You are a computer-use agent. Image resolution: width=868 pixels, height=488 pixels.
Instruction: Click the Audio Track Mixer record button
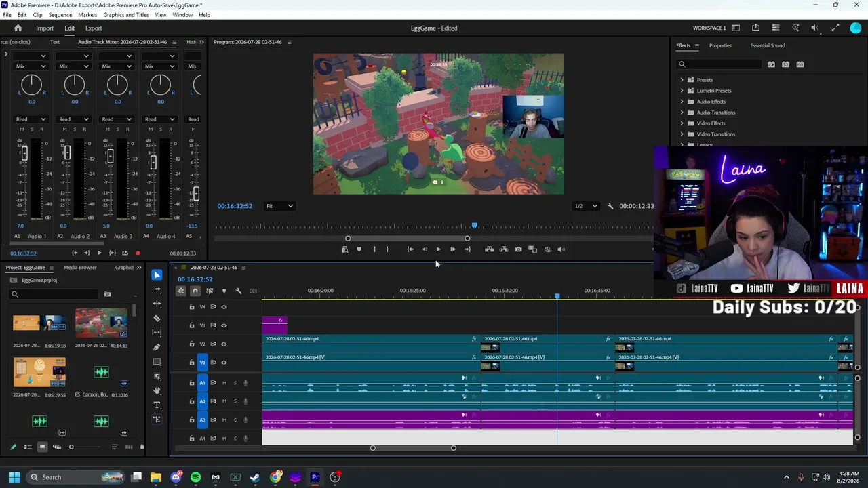pyautogui.click(x=138, y=253)
